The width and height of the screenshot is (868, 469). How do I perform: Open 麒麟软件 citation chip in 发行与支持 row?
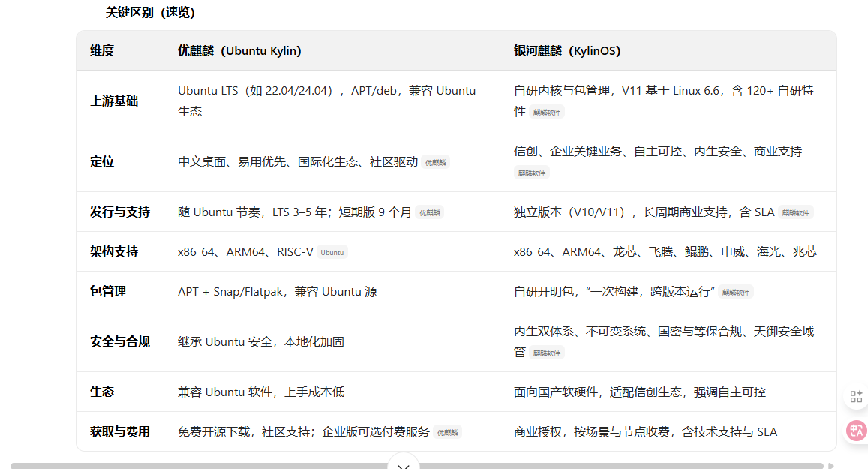point(796,212)
